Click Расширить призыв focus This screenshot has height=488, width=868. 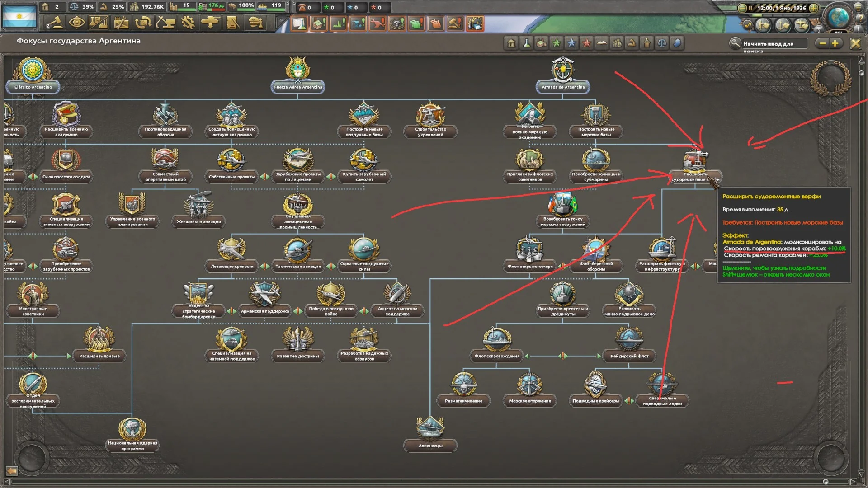[99, 345]
